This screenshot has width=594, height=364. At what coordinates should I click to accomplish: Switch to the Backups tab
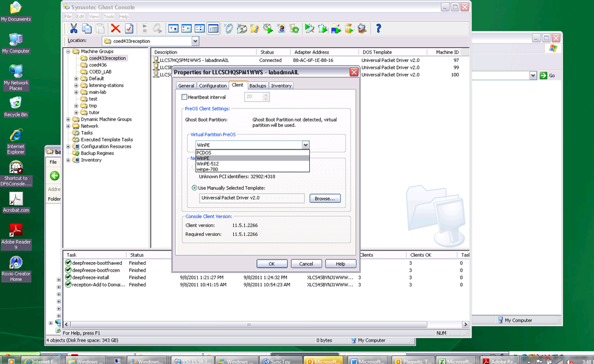(258, 86)
